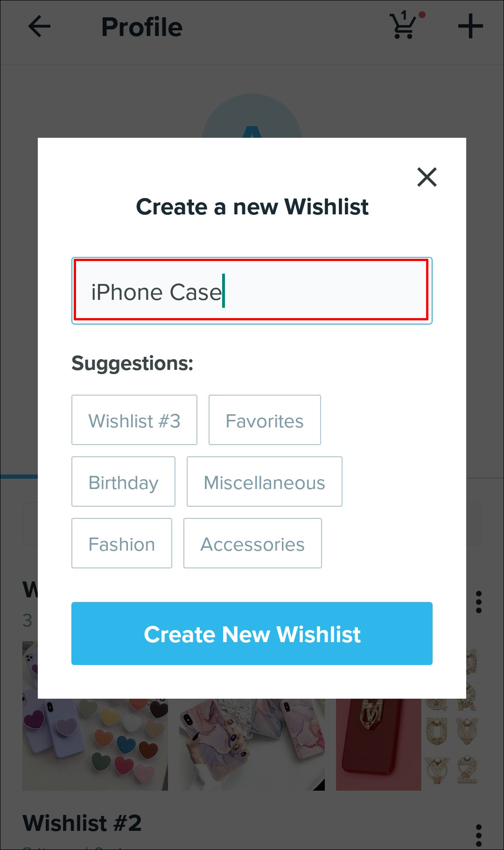Image resolution: width=504 pixels, height=850 pixels.
Task: Pick the Accessories suggestion
Action: tap(252, 544)
